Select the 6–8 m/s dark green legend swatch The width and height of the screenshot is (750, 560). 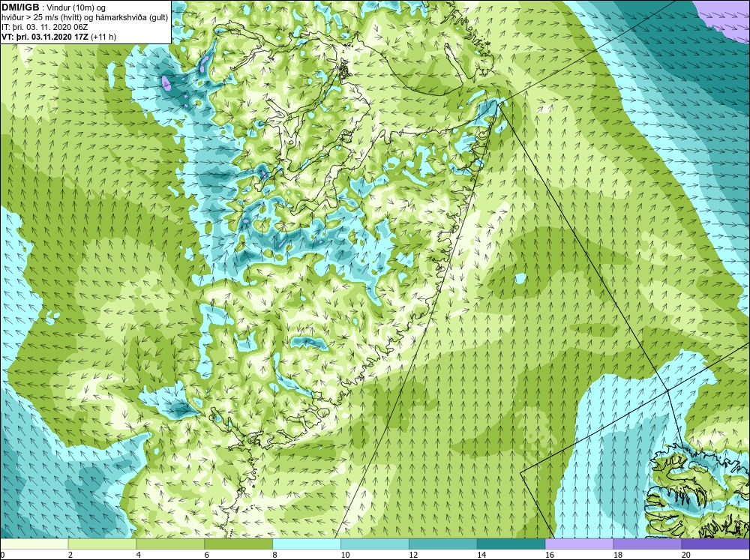(x=238, y=544)
